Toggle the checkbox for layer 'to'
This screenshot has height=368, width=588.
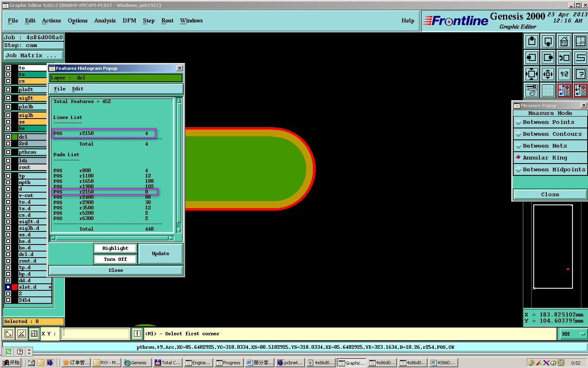(8, 68)
